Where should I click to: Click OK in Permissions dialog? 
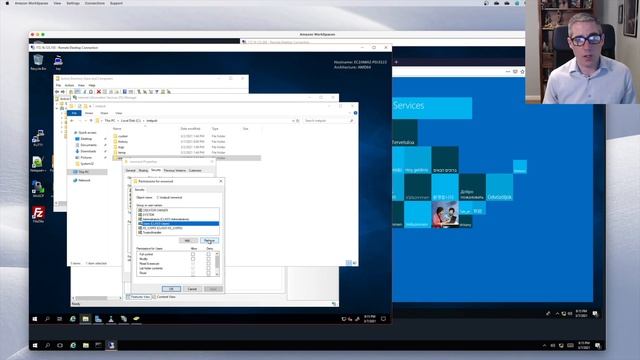pyautogui.click(x=171, y=289)
